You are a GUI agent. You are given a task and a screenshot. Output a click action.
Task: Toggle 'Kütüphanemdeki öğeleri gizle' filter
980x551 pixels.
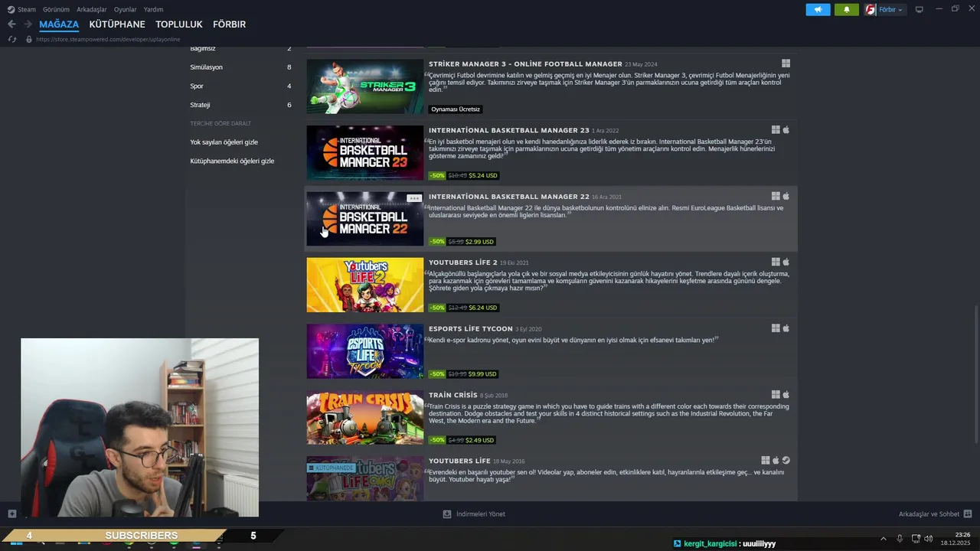[232, 161]
